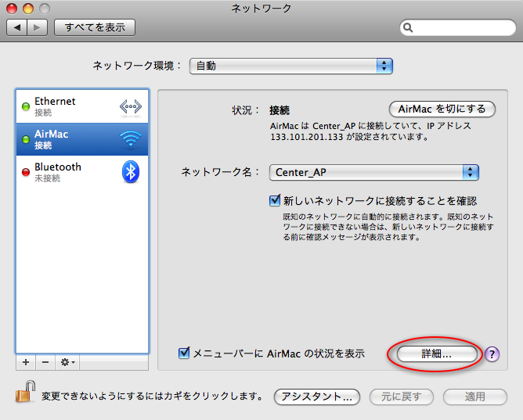Select the AirMac service row

(82, 139)
